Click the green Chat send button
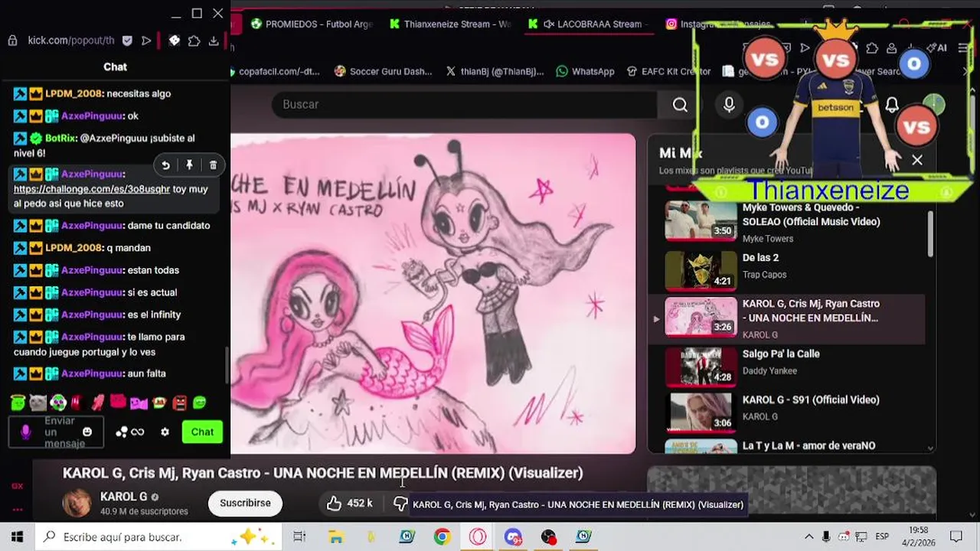 point(202,432)
